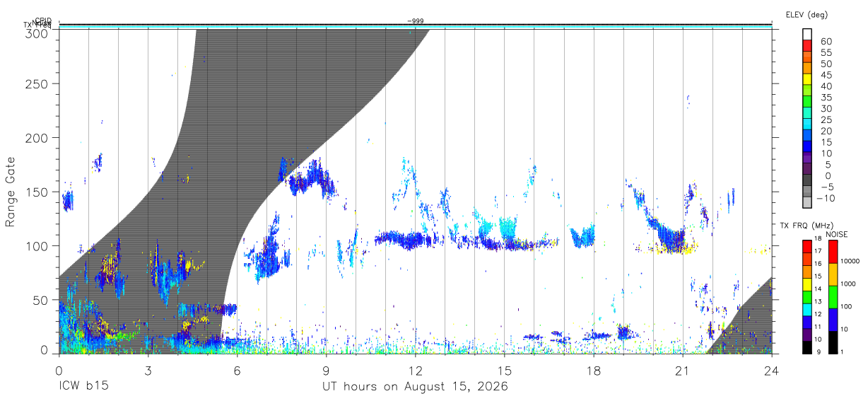The image size is (868, 401).
Task: Select the cyan 20–25 segment of ELEV colorbar
Action: (x=807, y=125)
